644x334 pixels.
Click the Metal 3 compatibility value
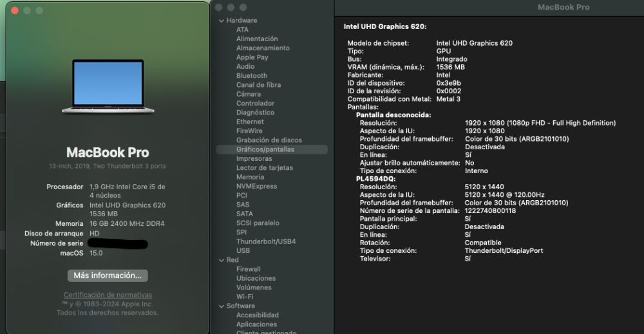(x=448, y=99)
